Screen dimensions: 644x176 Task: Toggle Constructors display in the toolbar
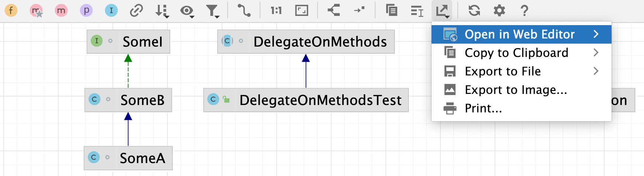pyautogui.click(x=36, y=11)
